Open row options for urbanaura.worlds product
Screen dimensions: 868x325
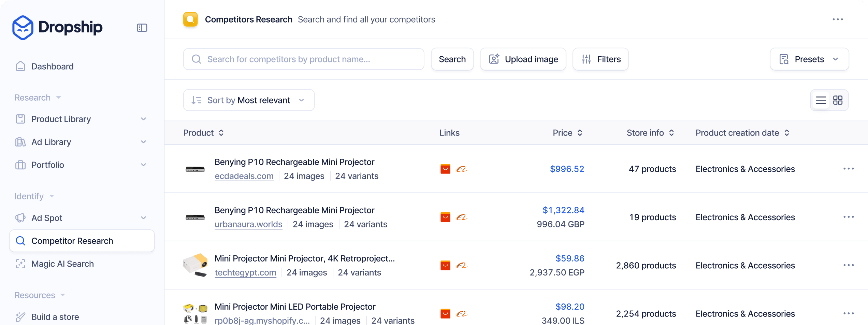coord(848,217)
